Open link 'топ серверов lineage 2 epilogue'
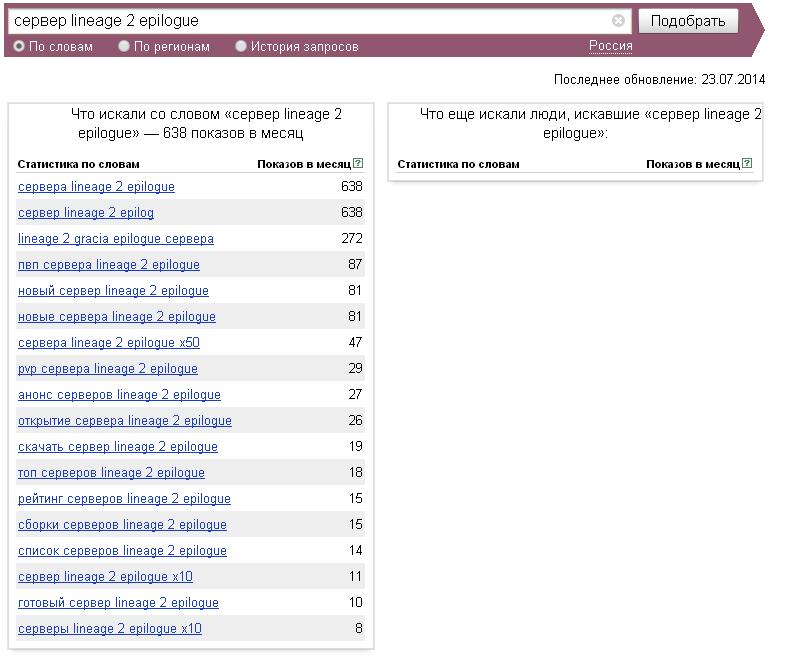Image resolution: width=787 pixels, height=658 pixels. 111,473
